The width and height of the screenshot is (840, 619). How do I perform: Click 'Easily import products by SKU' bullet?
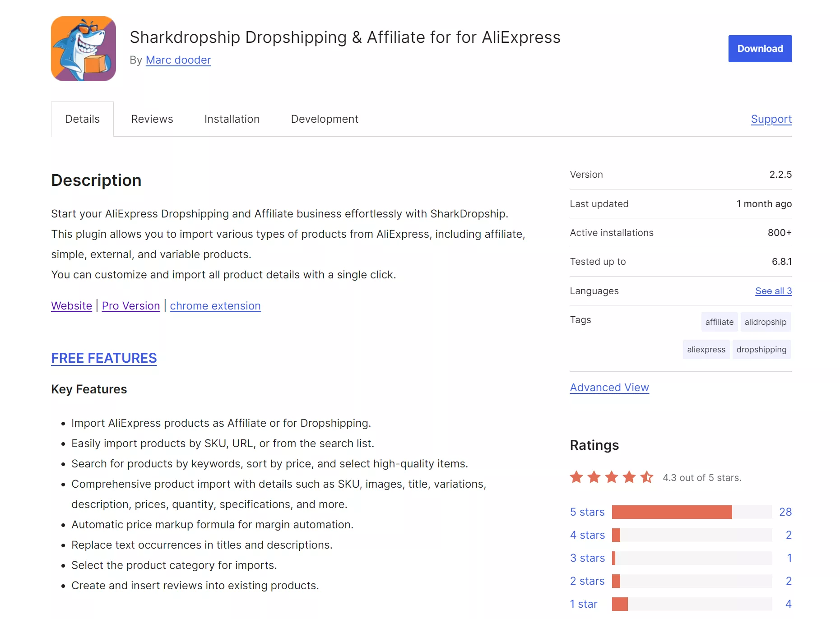coord(223,443)
